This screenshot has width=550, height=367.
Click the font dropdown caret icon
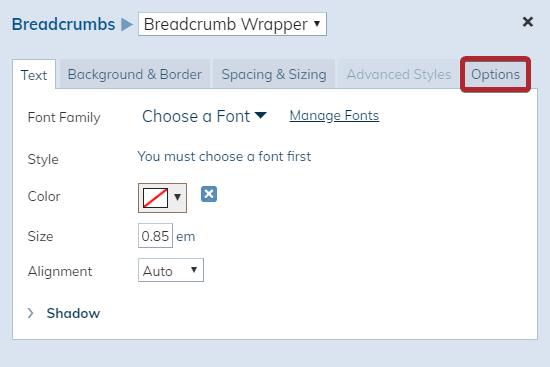pos(261,115)
